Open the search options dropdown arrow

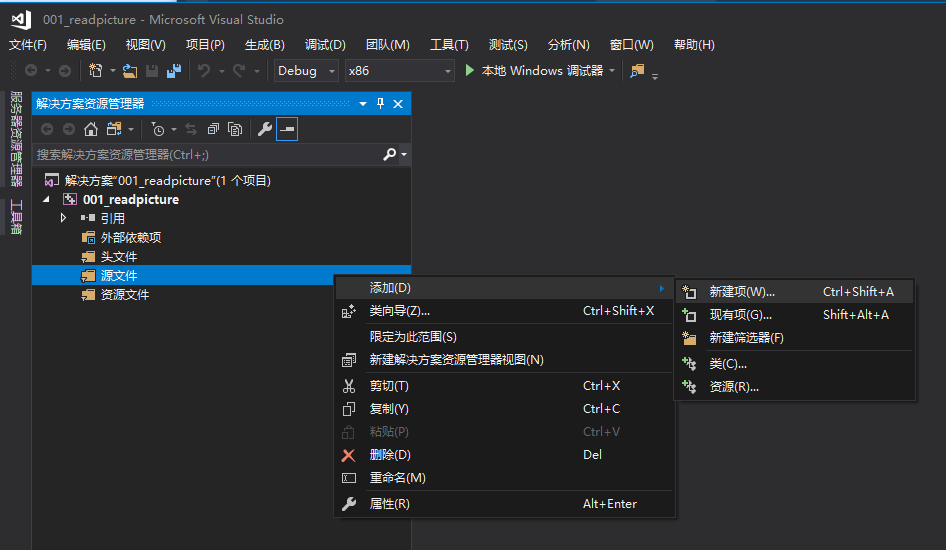click(x=404, y=154)
